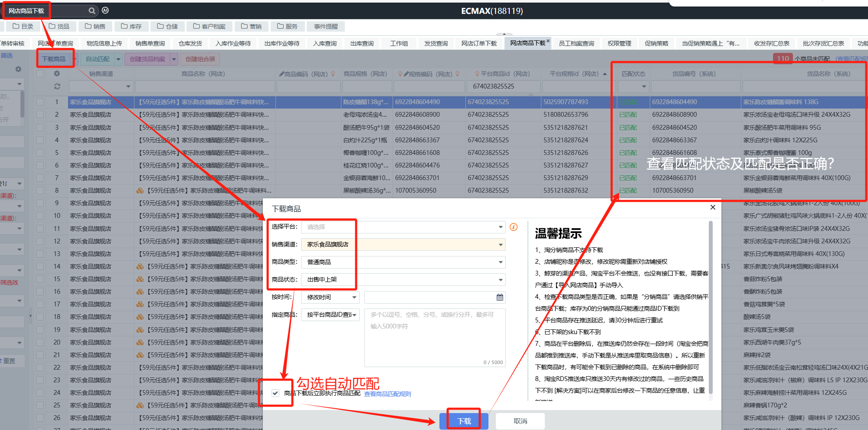
Task: Check the checkbox for row 5
Action: (40, 153)
